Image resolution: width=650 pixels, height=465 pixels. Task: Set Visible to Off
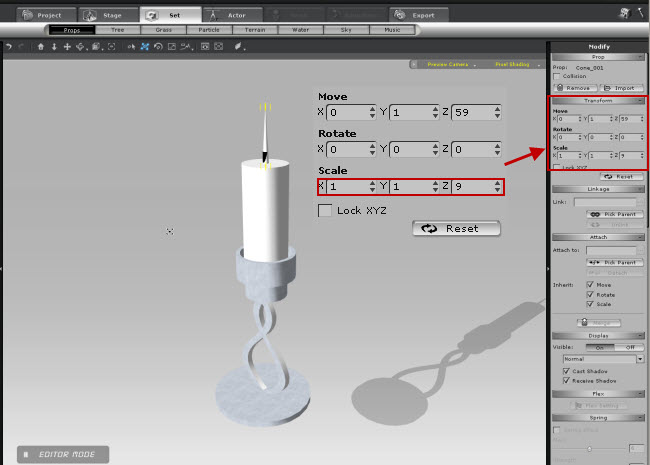pos(630,347)
